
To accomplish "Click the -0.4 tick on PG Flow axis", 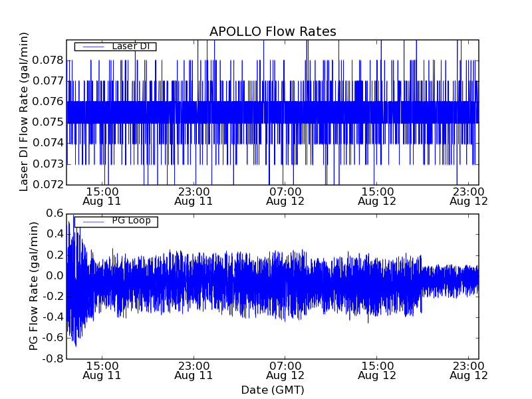I will 53,317.
